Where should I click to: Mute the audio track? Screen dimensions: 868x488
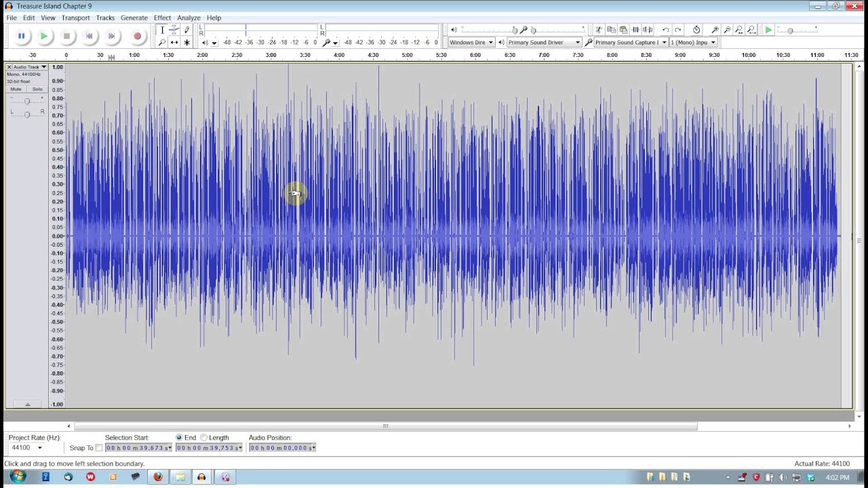(x=16, y=89)
